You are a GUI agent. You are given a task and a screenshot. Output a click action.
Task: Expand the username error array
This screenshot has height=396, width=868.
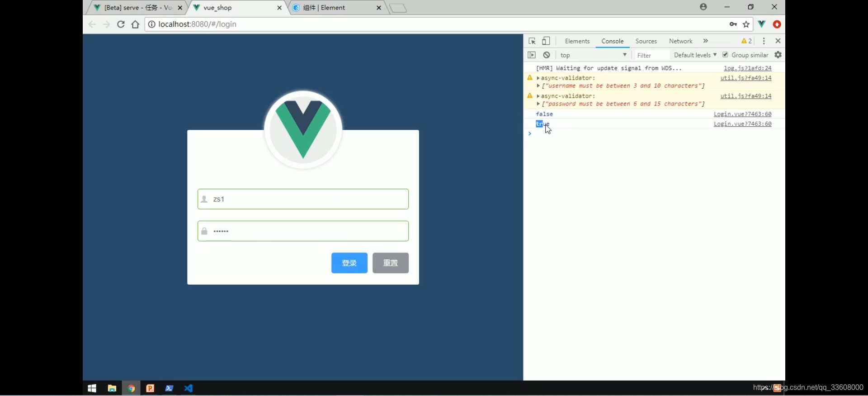click(x=538, y=86)
